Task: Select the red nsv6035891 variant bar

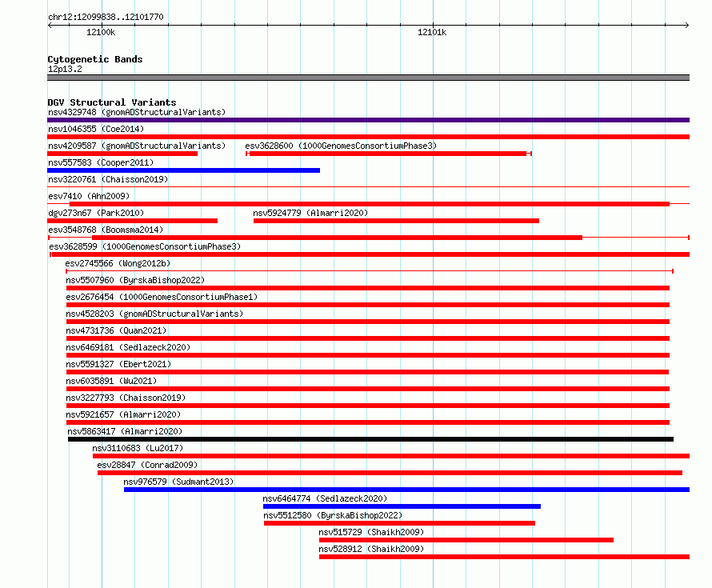Action: click(x=368, y=389)
